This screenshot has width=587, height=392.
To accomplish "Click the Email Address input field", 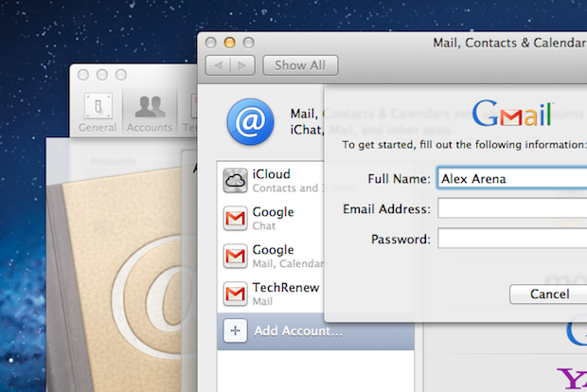I will (x=512, y=208).
